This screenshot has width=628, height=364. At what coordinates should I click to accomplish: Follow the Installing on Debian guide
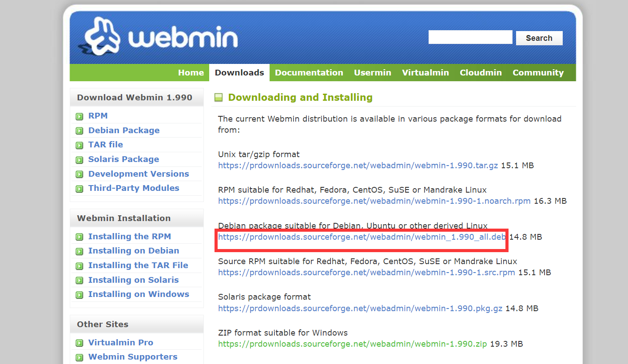click(x=134, y=250)
